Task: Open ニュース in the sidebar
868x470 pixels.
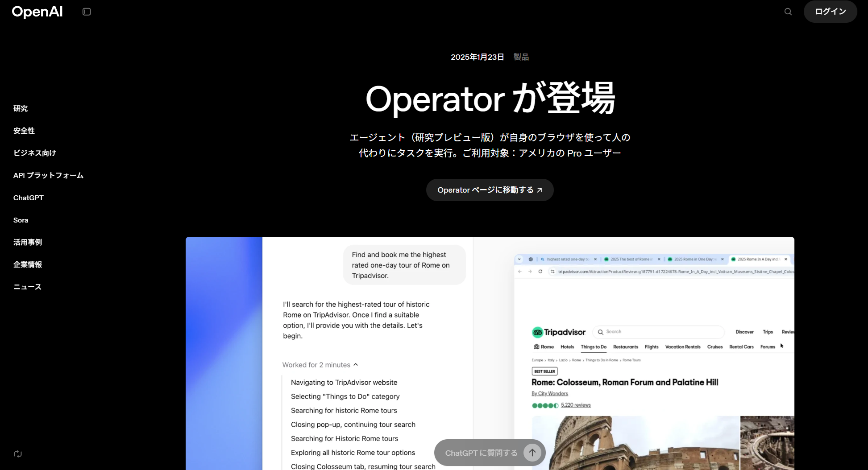Action: click(27, 287)
